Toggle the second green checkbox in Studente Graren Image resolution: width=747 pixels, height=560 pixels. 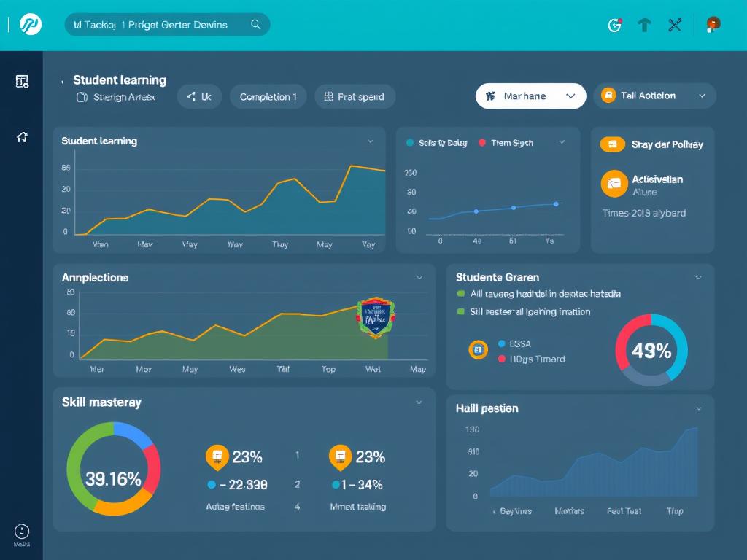(x=460, y=311)
